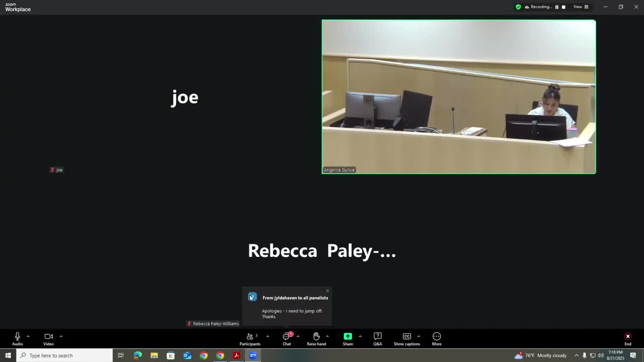Expand the Raise hand reactions caret

[327, 336]
